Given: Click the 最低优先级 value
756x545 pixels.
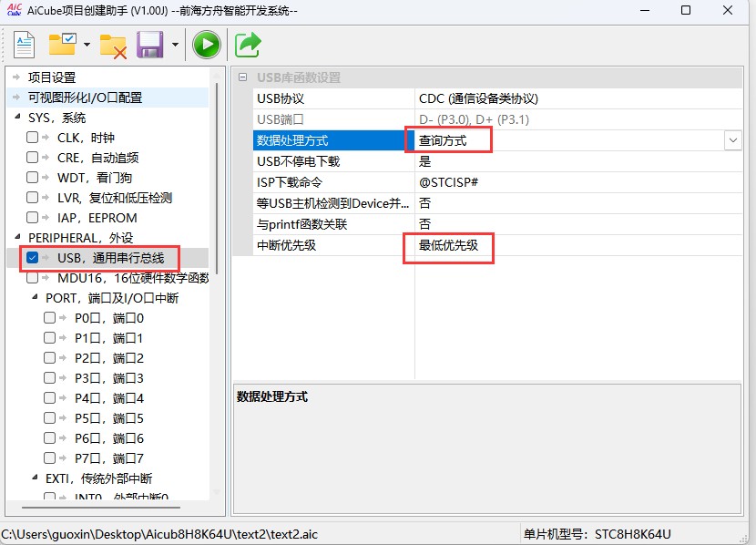Looking at the screenshot, I should 448,245.
